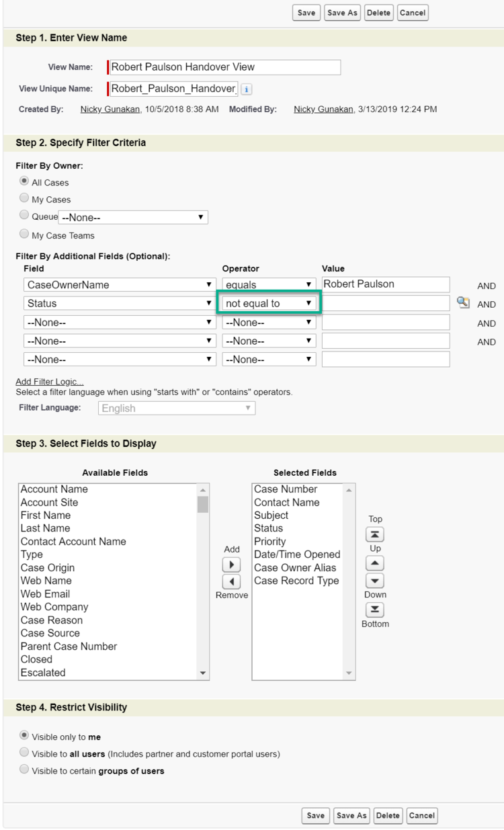
Task: Open the Queue dropdown
Action: (133, 217)
